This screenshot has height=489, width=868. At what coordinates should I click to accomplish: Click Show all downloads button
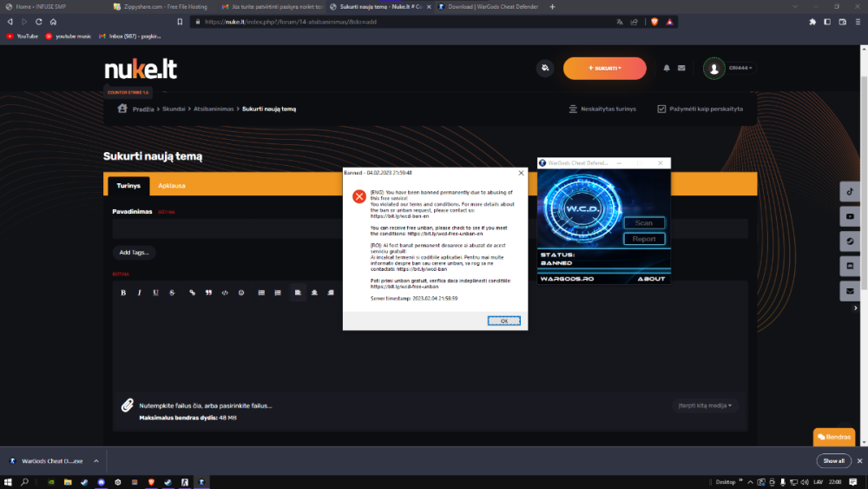coord(833,460)
